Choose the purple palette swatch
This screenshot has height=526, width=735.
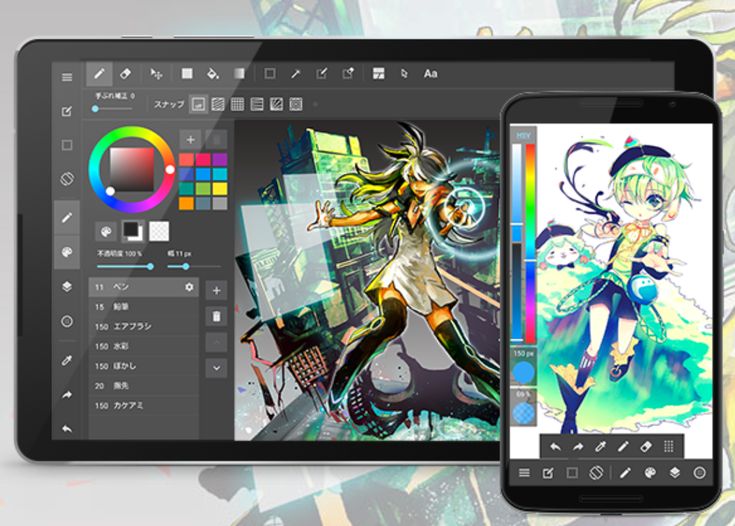click(219, 159)
